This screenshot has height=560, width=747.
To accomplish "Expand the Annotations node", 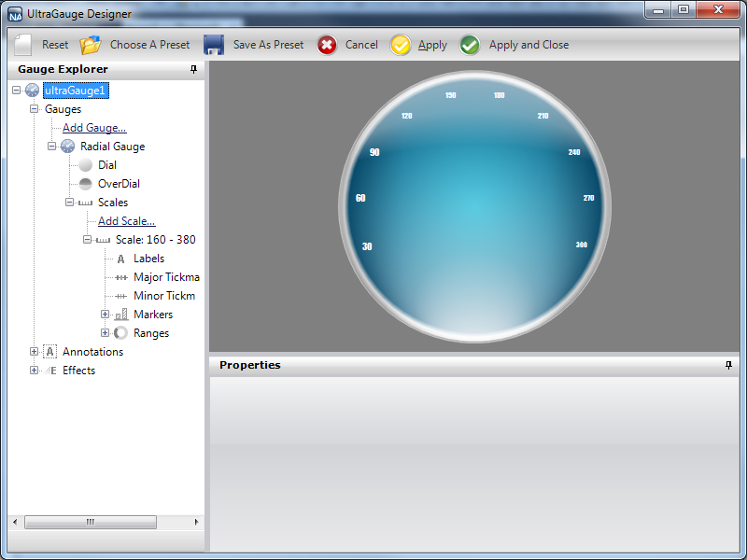I will tap(35, 352).
